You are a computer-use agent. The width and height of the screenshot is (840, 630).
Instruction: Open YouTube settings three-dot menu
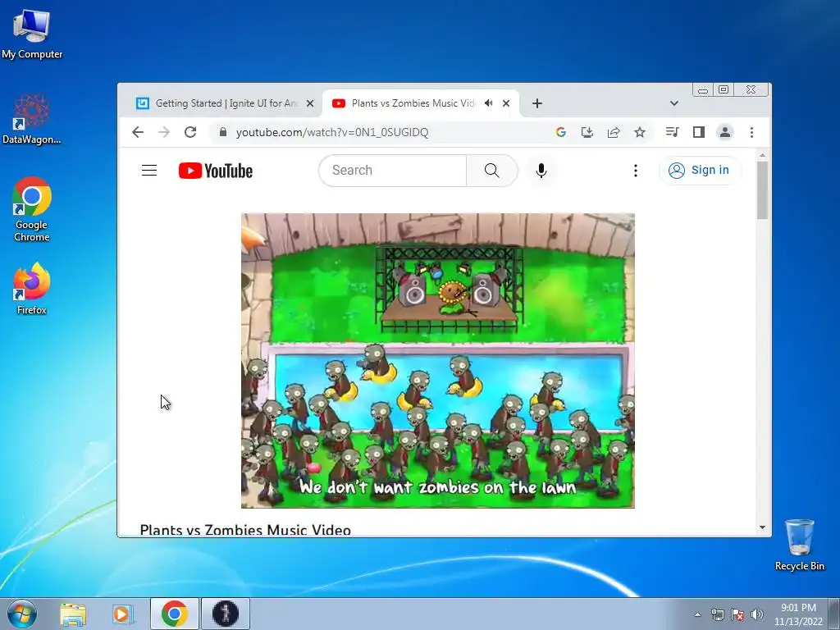636,171
